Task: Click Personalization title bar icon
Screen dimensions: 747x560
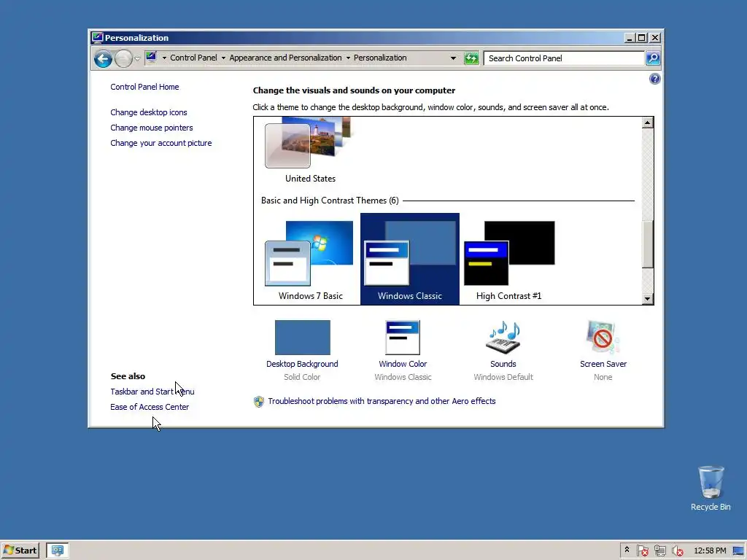Action: click(98, 38)
